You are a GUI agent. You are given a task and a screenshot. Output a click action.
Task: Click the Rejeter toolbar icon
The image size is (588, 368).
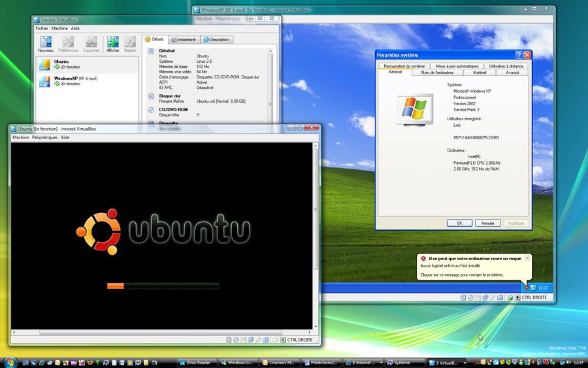[130, 44]
